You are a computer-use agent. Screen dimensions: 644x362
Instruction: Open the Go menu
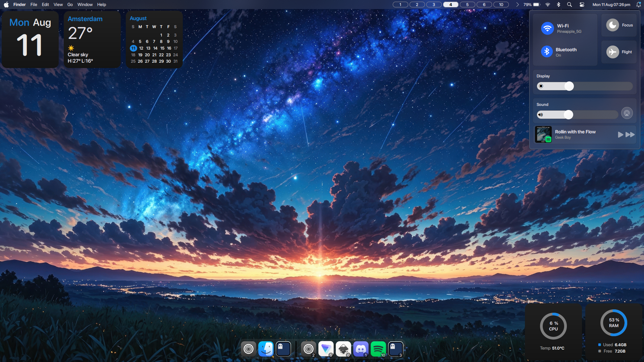click(x=70, y=5)
